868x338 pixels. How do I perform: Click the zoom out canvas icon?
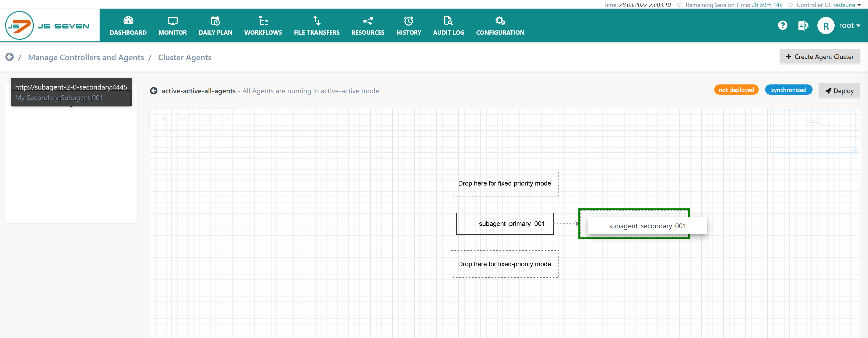point(183,119)
